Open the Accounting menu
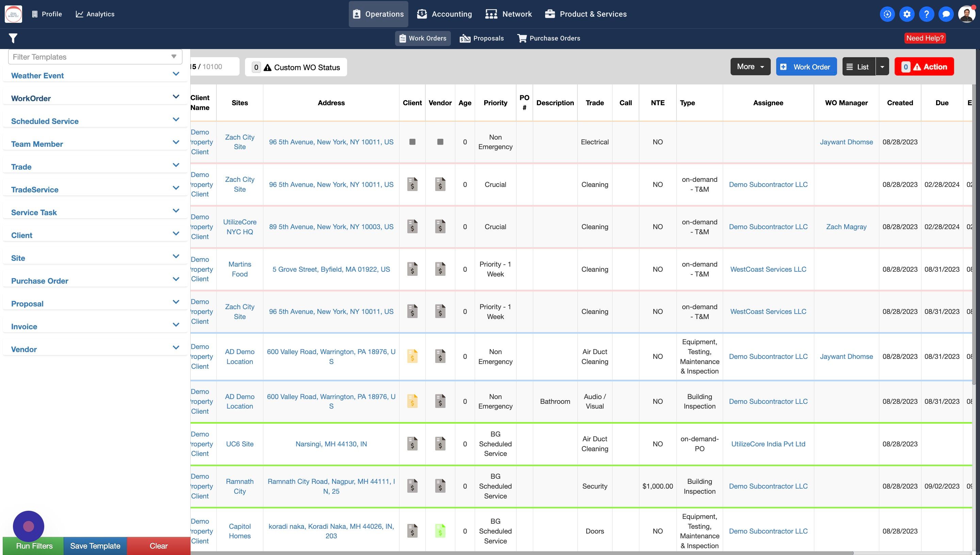The width and height of the screenshot is (980, 555). (x=444, y=14)
